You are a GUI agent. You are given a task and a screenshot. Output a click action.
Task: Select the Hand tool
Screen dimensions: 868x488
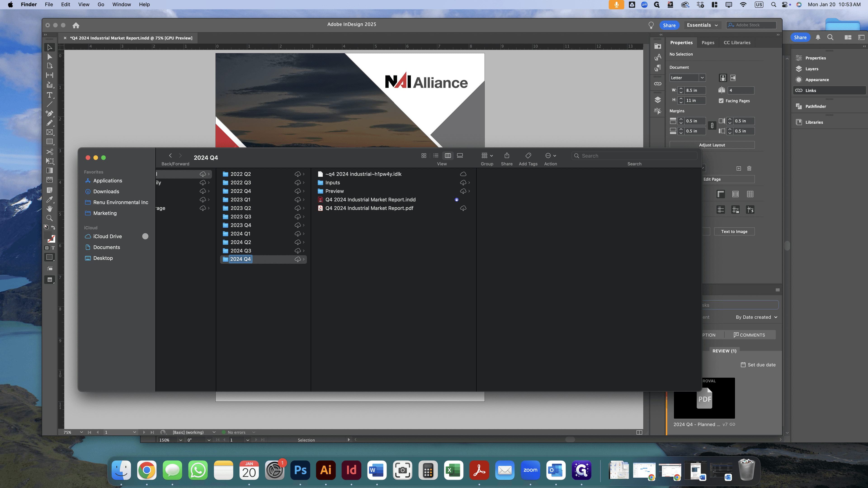click(50, 209)
